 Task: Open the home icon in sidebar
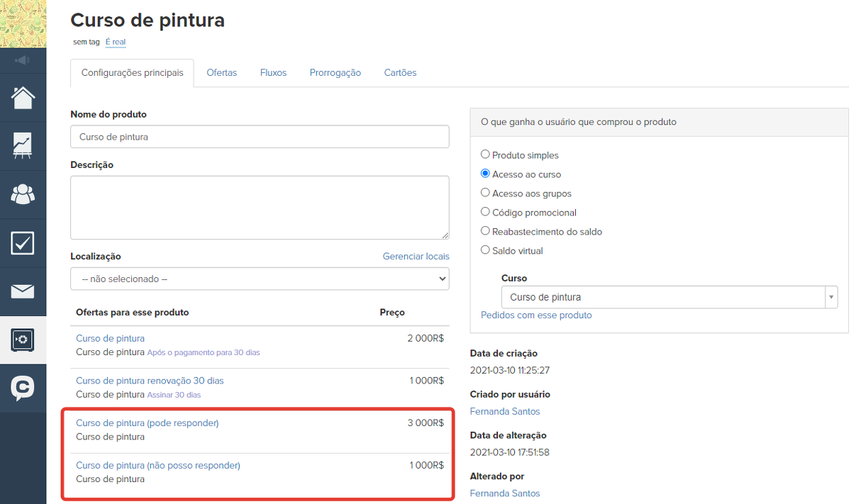[23, 98]
